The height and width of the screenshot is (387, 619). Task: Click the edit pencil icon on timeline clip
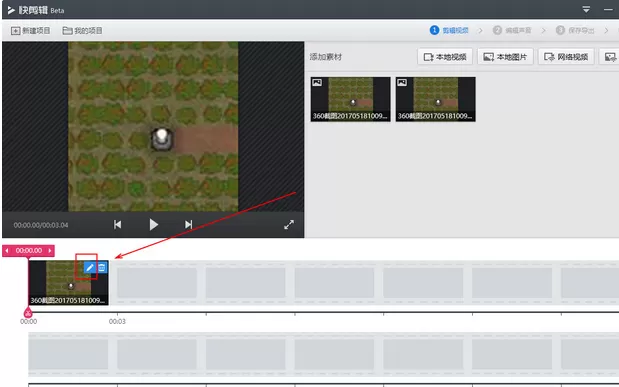[x=90, y=268]
